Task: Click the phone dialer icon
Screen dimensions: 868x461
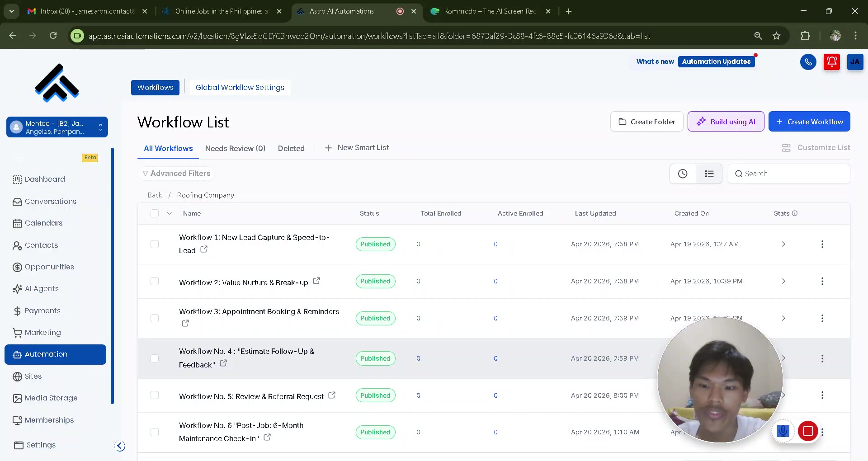Action: (808, 62)
